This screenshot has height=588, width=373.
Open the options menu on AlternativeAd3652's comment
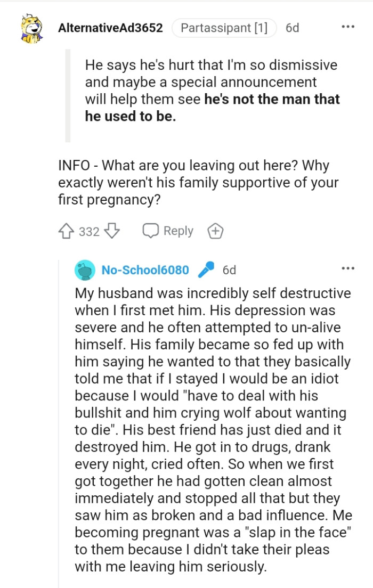[347, 26]
